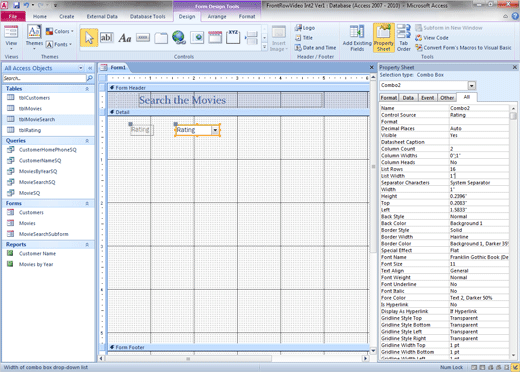This screenshot has height=372, width=520.
Task: Convert Form's Macros to Visual Basic
Action: pos(463,48)
